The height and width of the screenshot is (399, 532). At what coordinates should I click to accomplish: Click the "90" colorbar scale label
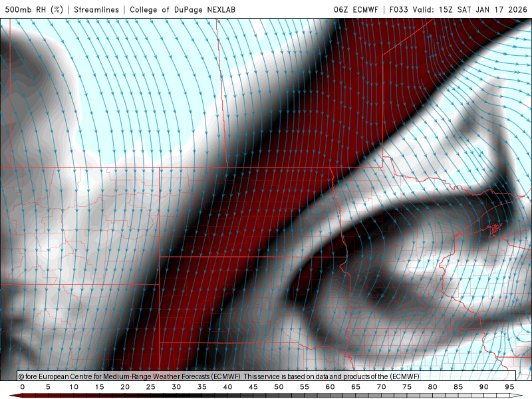(x=483, y=387)
